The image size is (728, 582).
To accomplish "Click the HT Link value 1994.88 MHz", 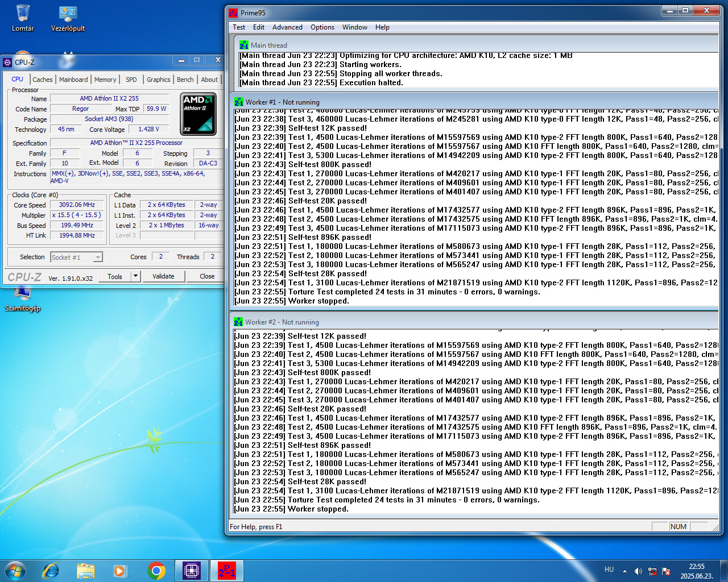I will (77, 235).
